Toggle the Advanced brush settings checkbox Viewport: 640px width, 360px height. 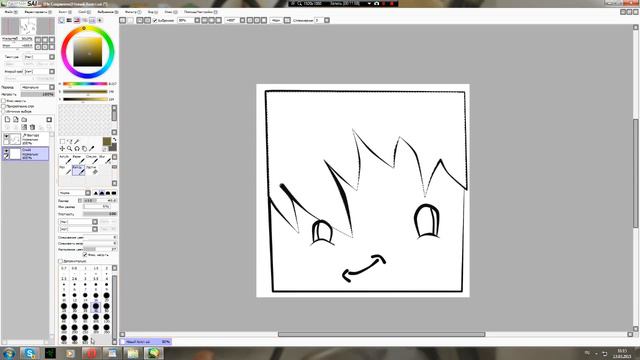[60, 261]
